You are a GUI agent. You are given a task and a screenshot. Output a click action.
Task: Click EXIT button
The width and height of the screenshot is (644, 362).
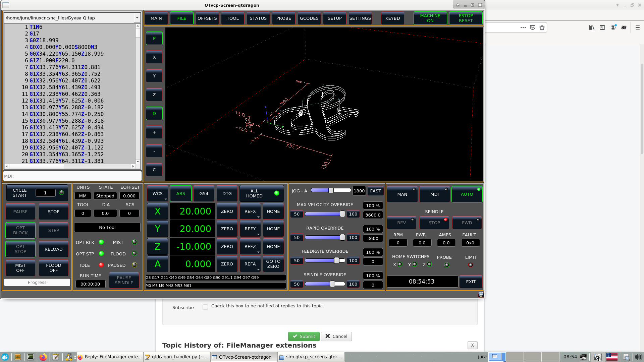point(471,282)
